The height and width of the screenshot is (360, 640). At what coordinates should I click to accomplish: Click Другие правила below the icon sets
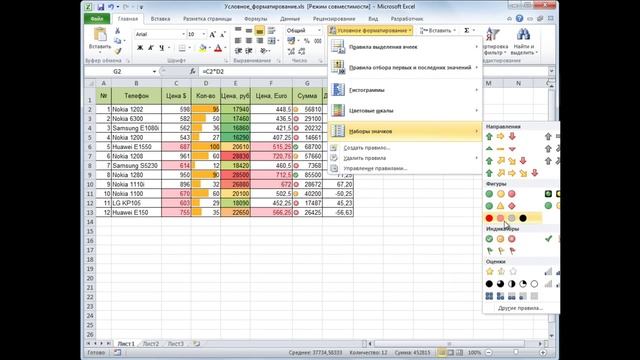[520, 308]
